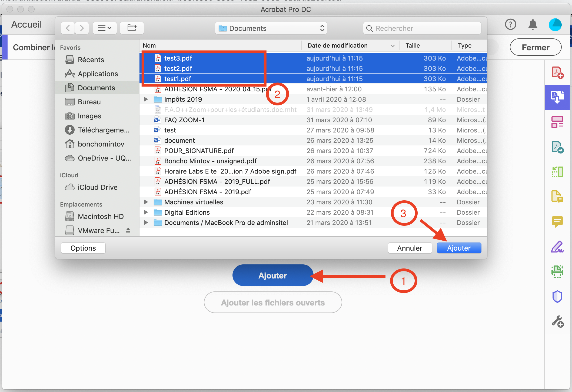Select the Word file named document
The image size is (572, 392).
[313, 140]
